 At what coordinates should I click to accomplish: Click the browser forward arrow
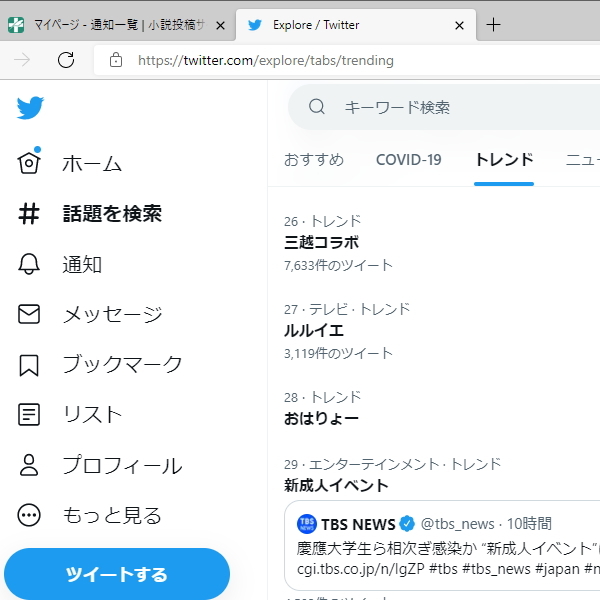point(22,60)
